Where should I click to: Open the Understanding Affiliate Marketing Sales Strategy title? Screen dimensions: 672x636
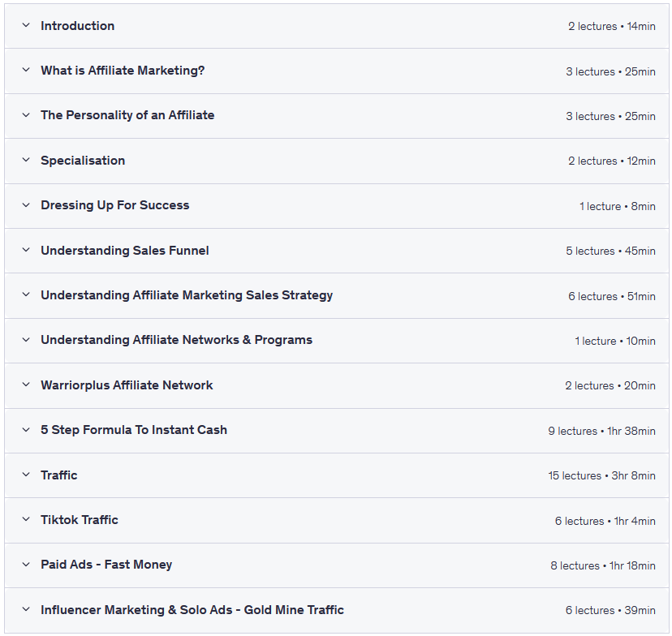(187, 295)
